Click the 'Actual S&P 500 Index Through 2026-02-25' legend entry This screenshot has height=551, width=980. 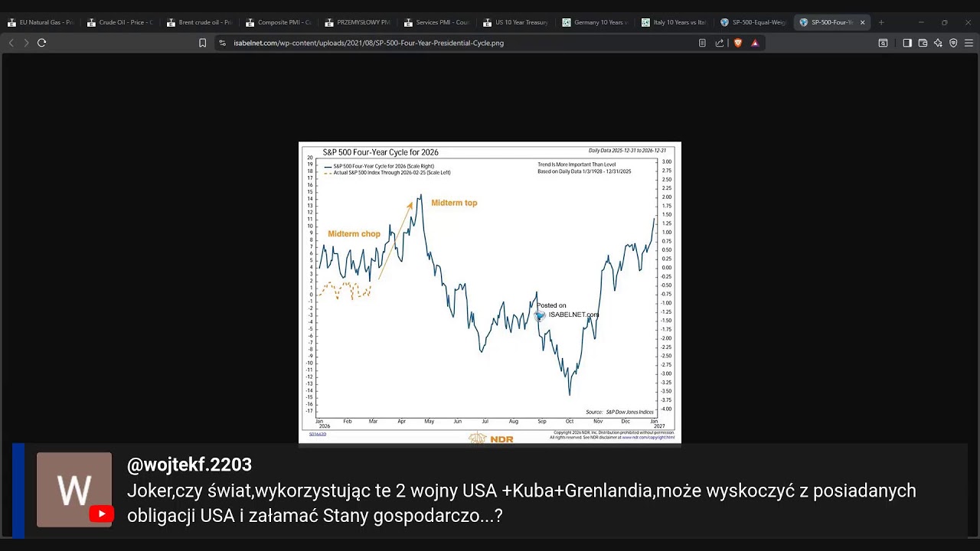[x=387, y=173]
